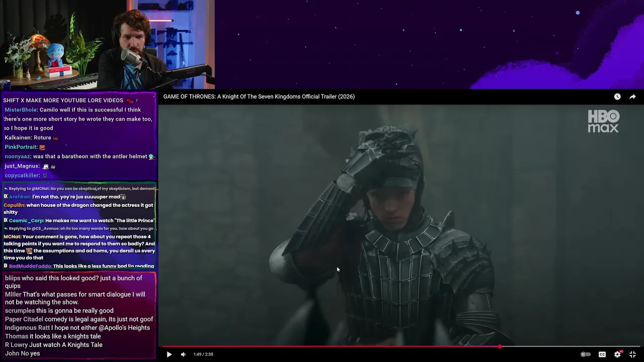Click the streamer webcam feed
Screen dimensions: 644x362
pyautogui.click(x=107, y=45)
